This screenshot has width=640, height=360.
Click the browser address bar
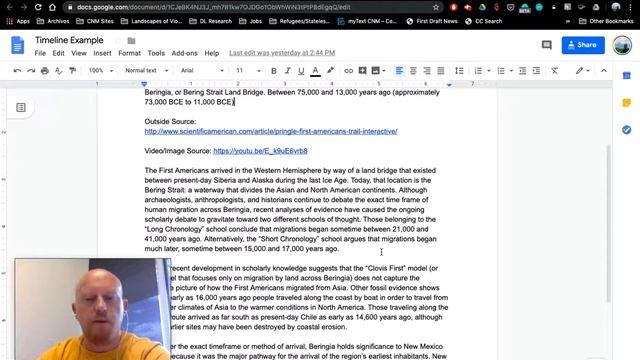[x=253, y=7]
